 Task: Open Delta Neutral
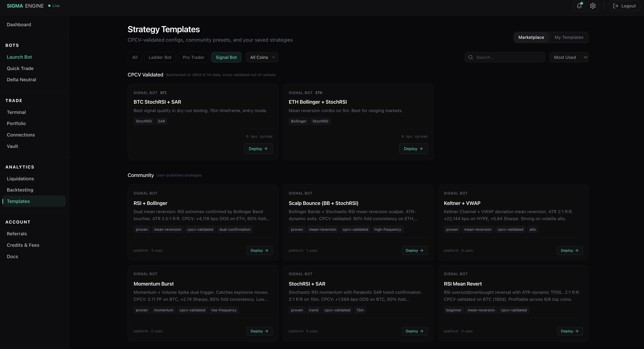21,79
